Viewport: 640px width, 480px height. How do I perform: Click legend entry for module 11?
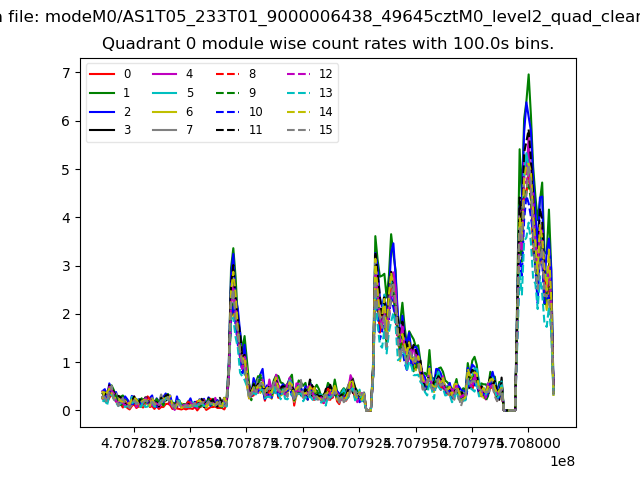click(x=239, y=130)
